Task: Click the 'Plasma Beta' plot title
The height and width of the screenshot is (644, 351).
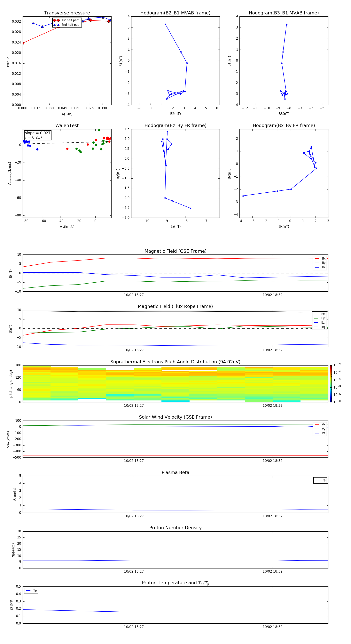Action: tap(175, 473)
